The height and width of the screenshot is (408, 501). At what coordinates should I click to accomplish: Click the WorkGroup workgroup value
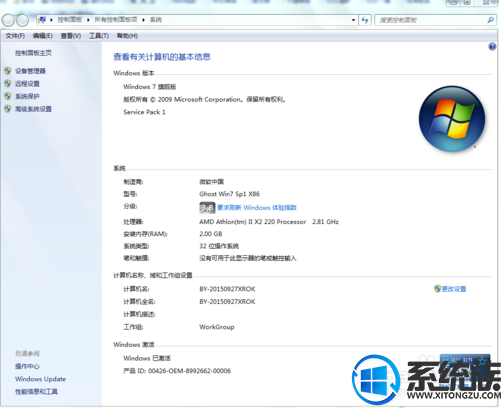217,327
